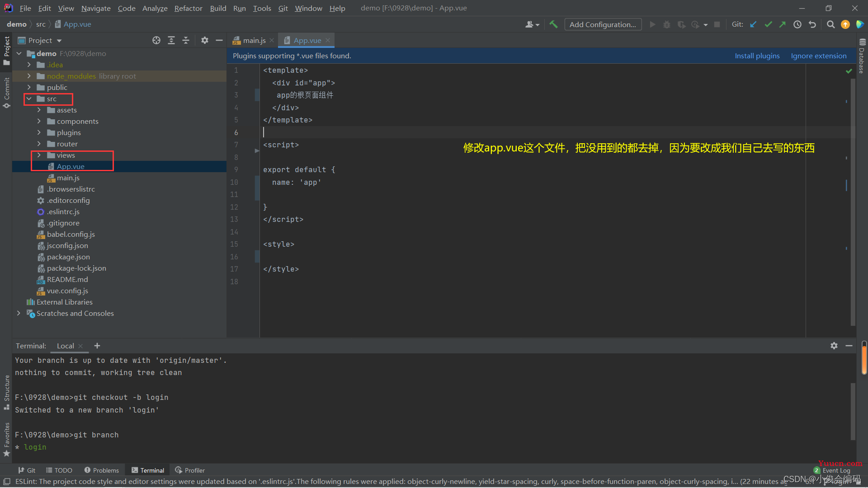Click Git push arrow icon
868x488 pixels.
[783, 24]
